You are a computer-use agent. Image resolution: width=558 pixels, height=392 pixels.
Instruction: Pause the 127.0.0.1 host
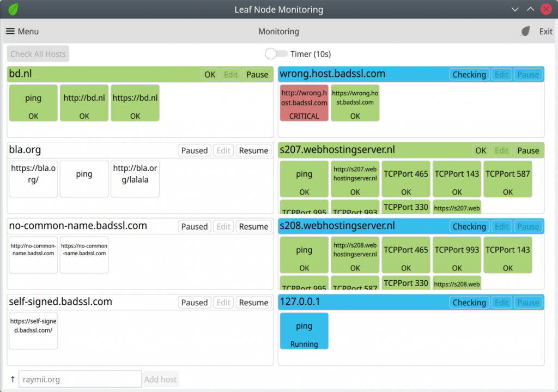[x=528, y=302]
